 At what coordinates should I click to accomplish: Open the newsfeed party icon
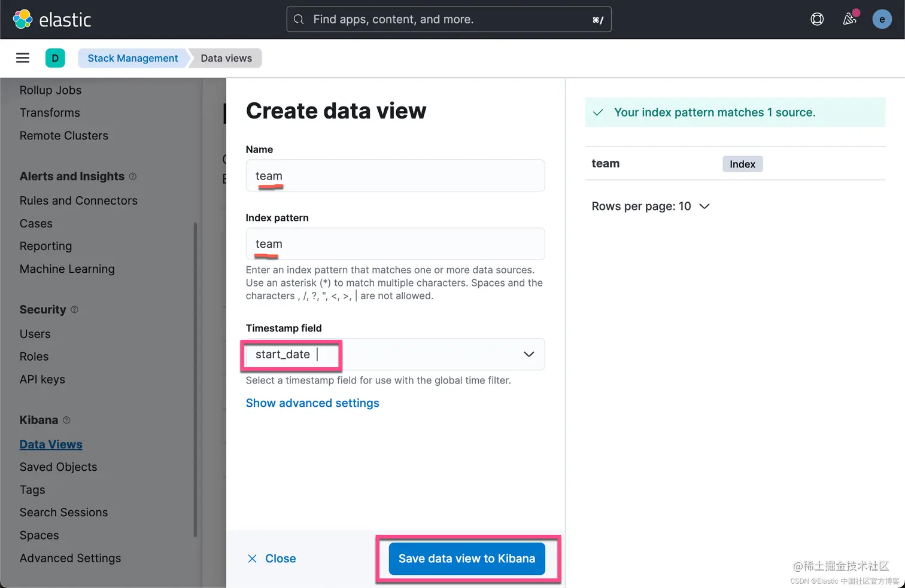849,19
